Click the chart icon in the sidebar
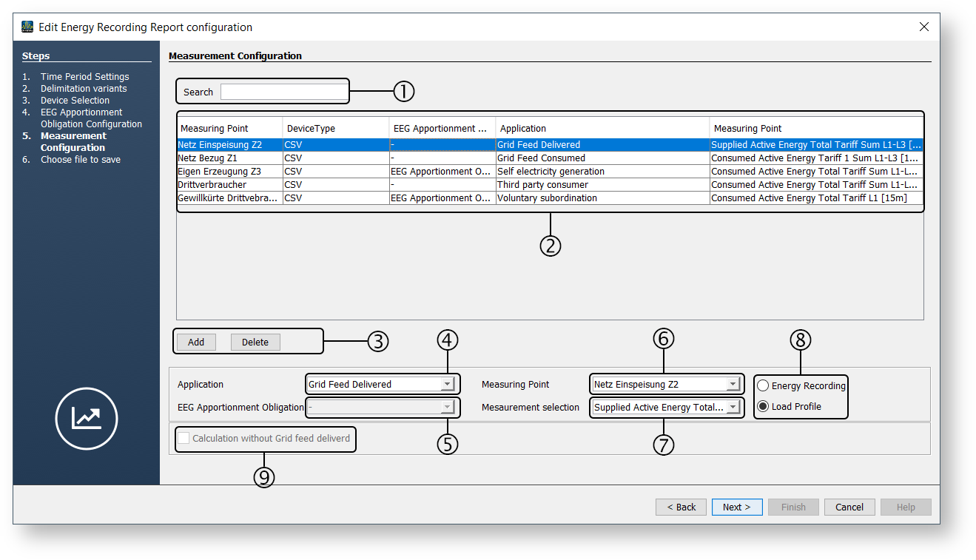This screenshot has height=560, width=976. [87, 418]
